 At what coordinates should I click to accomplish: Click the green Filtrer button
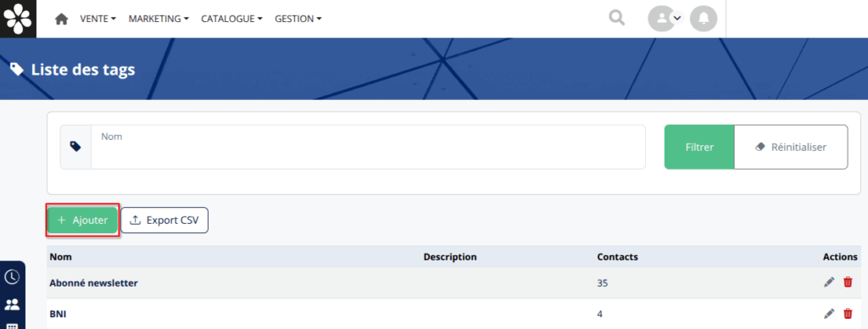[699, 147]
